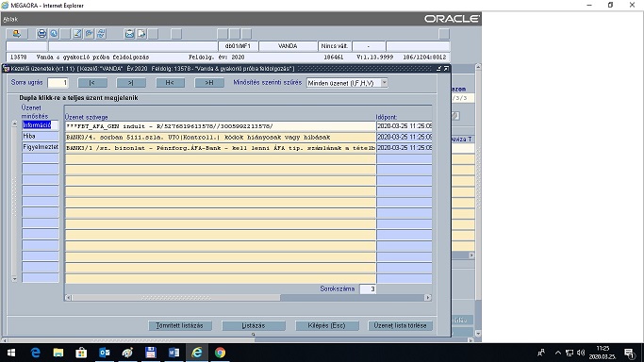Viewport: 644px width, 362px height.
Task: Open the floppy disk taskbar app
Action: (x=150, y=353)
